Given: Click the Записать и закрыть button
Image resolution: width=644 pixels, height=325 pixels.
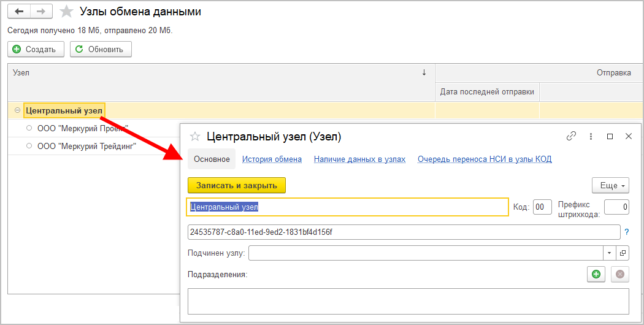Looking at the screenshot, I should [237, 185].
